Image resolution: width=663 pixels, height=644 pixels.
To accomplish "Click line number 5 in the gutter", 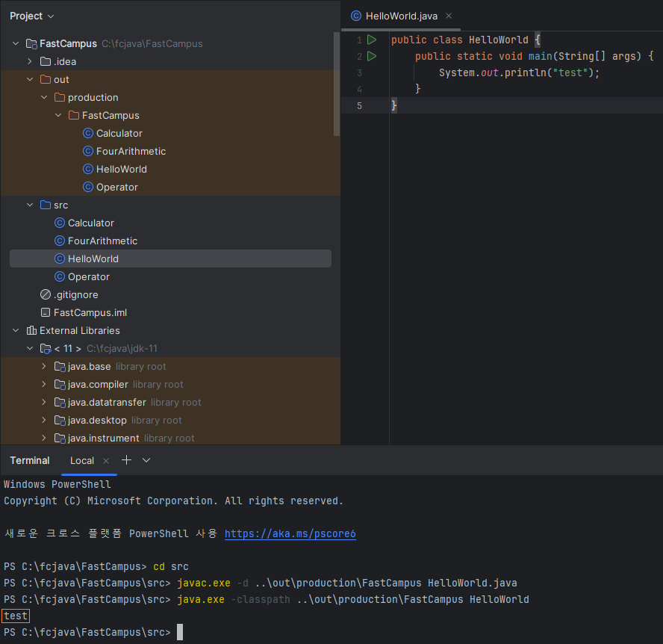I will (359, 106).
